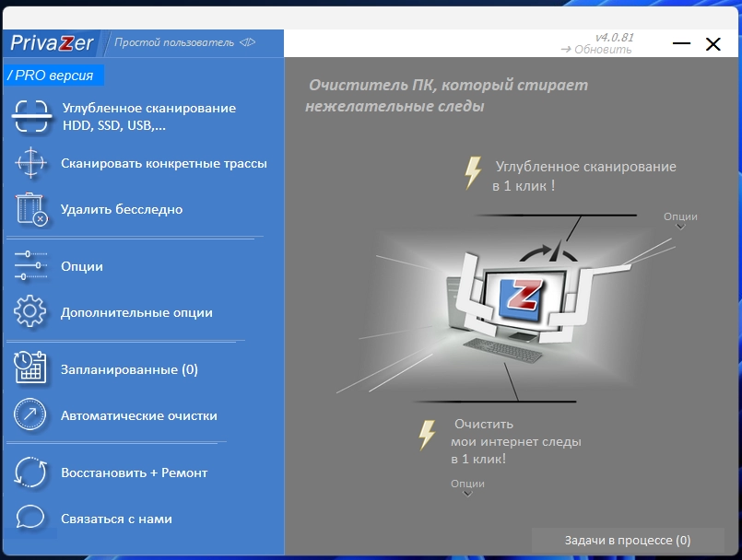Open Запланированные (0)
742x560 pixels.
click(129, 369)
